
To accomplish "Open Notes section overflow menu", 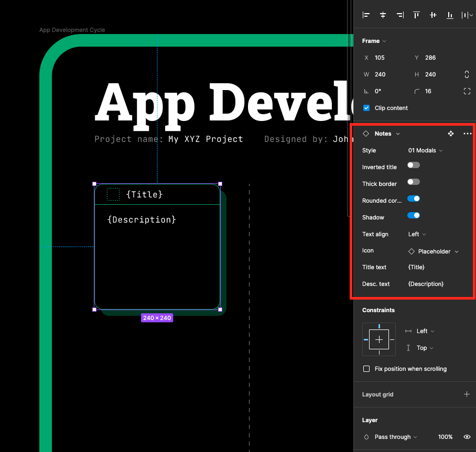I will (467, 134).
